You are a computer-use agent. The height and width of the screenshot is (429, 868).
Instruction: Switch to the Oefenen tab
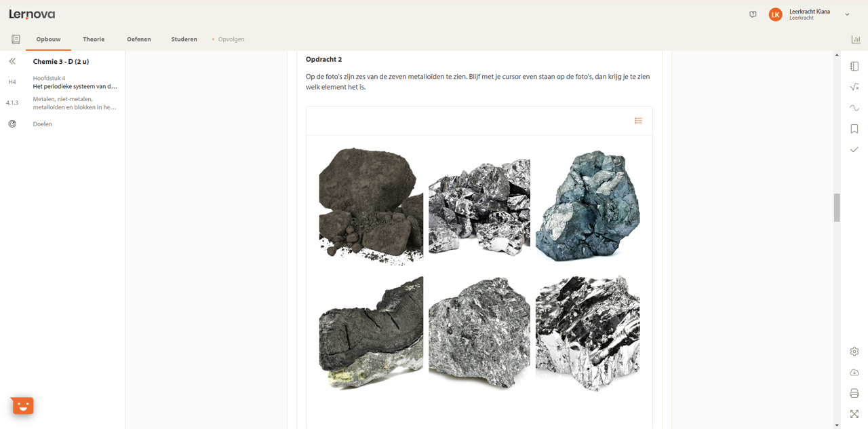pos(139,39)
